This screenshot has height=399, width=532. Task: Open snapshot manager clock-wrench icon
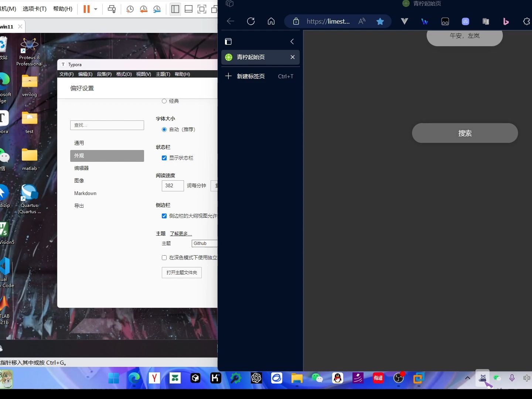pos(157,9)
